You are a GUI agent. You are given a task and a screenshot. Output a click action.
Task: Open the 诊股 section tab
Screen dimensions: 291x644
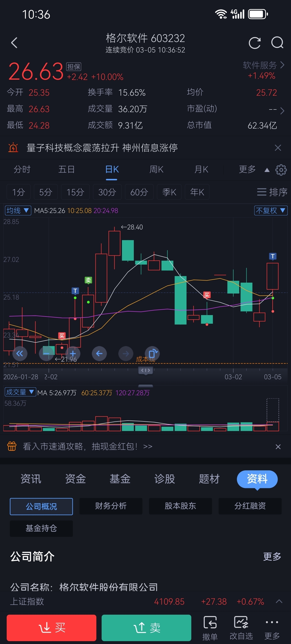(x=165, y=479)
